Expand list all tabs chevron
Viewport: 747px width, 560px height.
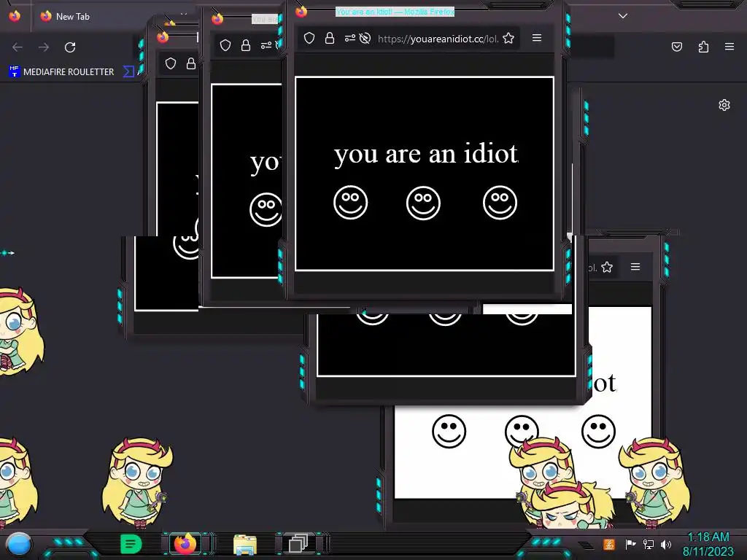click(x=623, y=16)
